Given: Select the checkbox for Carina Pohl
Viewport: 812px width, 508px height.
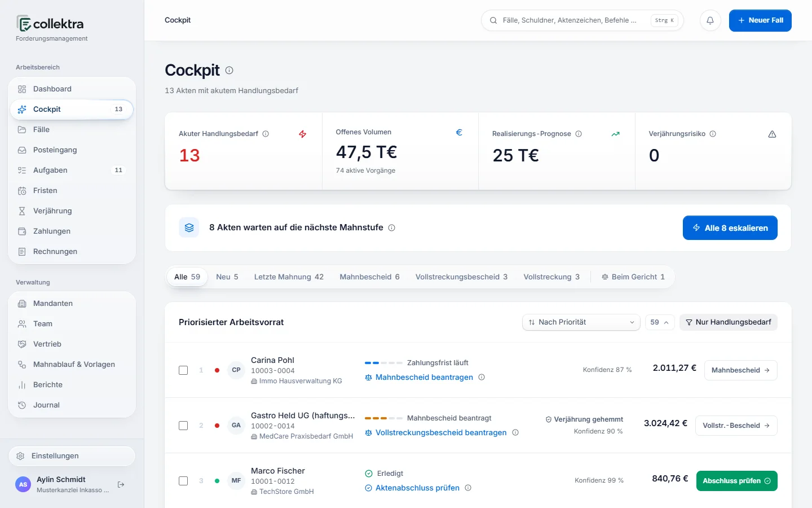Looking at the screenshot, I should (183, 370).
